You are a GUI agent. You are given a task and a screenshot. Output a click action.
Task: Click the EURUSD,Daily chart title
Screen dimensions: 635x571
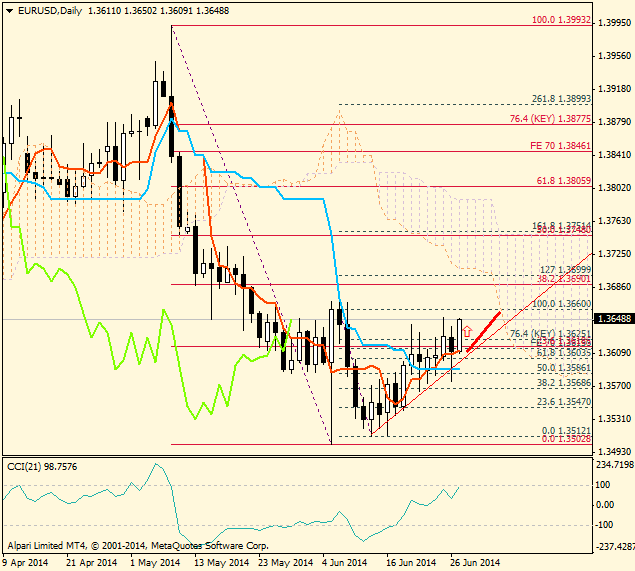click(x=50, y=11)
